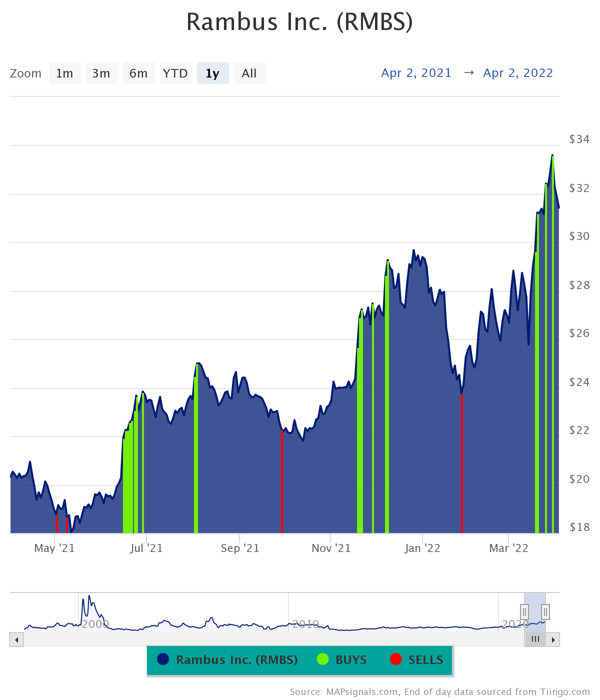Click the $18 y-axis label
Screen dimensions: 600x700
[579, 527]
